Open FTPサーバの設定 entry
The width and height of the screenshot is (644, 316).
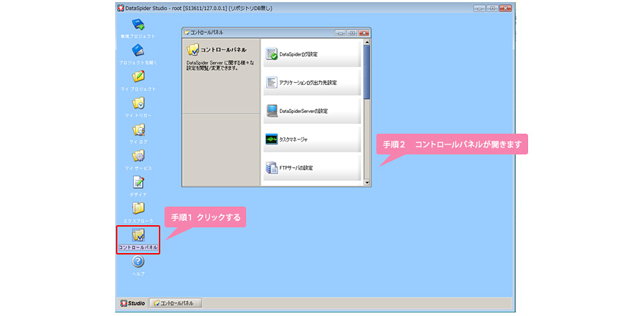click(312, 167)
